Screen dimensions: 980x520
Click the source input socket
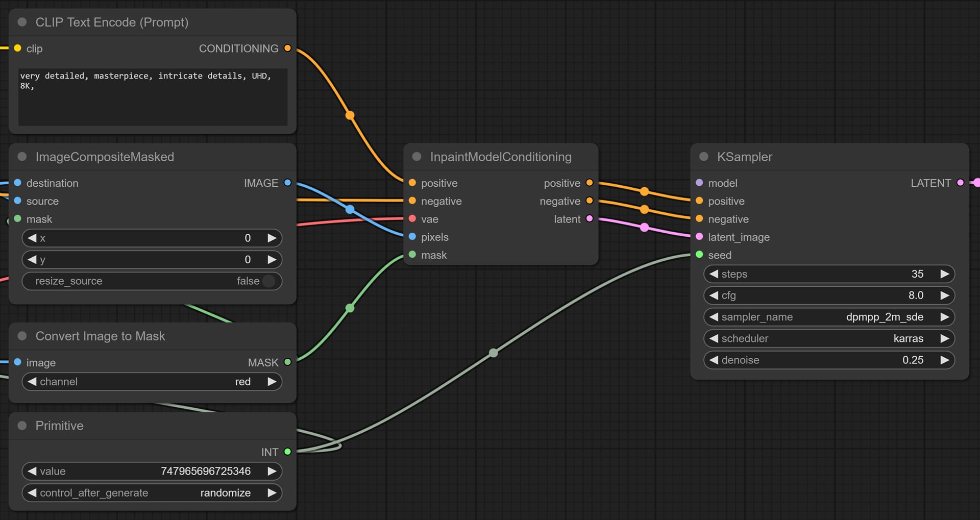click(x=17, y=201)
